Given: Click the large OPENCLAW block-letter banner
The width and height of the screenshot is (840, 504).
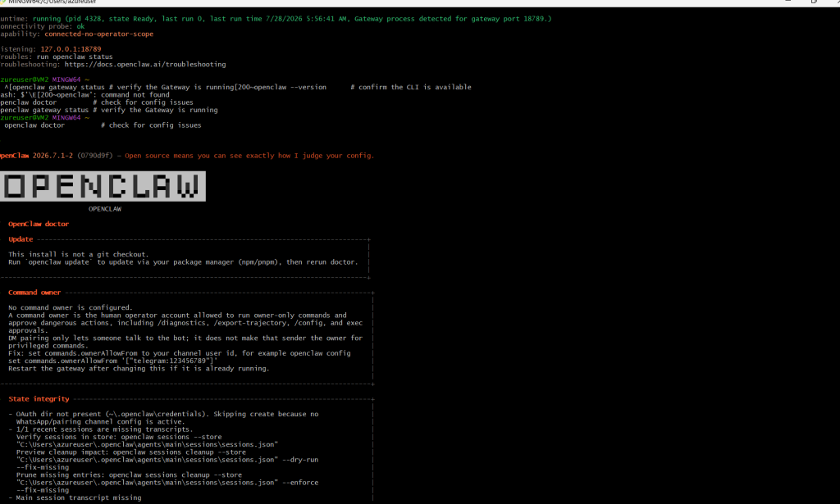Looking at the screenshot, I should pyautogui.click(x=103, y=187).
